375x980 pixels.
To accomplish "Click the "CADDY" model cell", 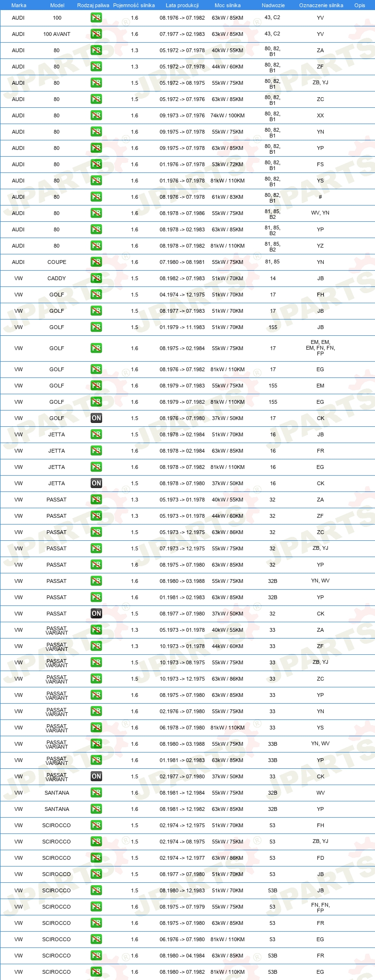I will [57, 278].
